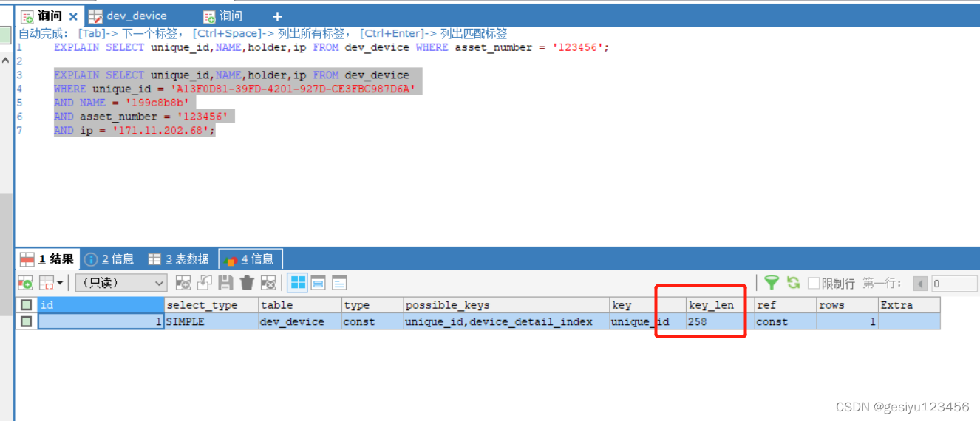Click the add row icon in result toolbar
The image size is (980, 421).
click(x=183, y=283)
